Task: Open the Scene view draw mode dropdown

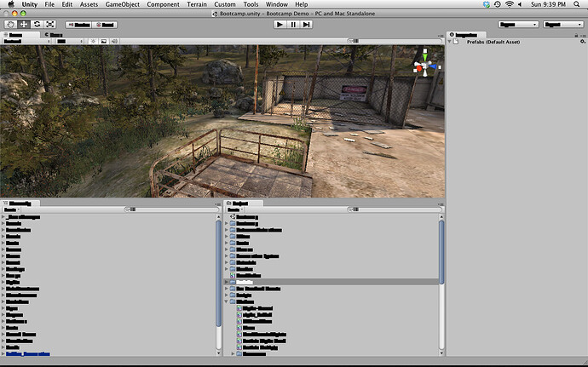Action: pos(26,41)
